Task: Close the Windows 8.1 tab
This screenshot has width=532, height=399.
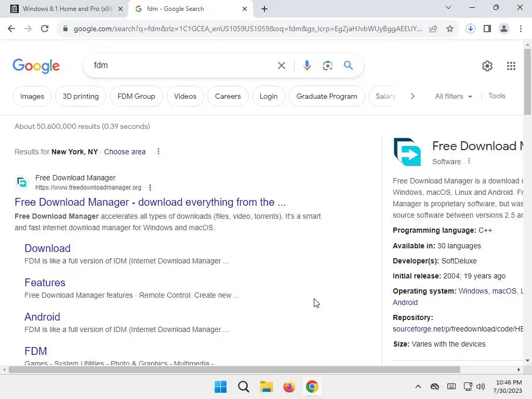Action: [121, 9]
